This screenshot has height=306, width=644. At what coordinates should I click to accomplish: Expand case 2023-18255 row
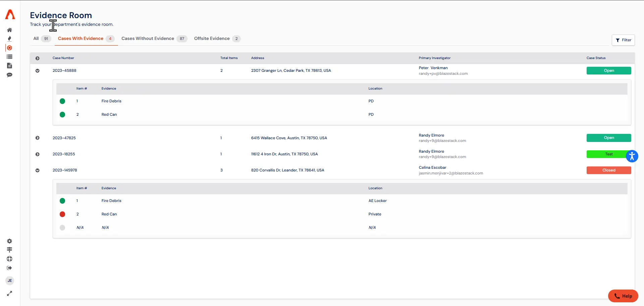38,154
